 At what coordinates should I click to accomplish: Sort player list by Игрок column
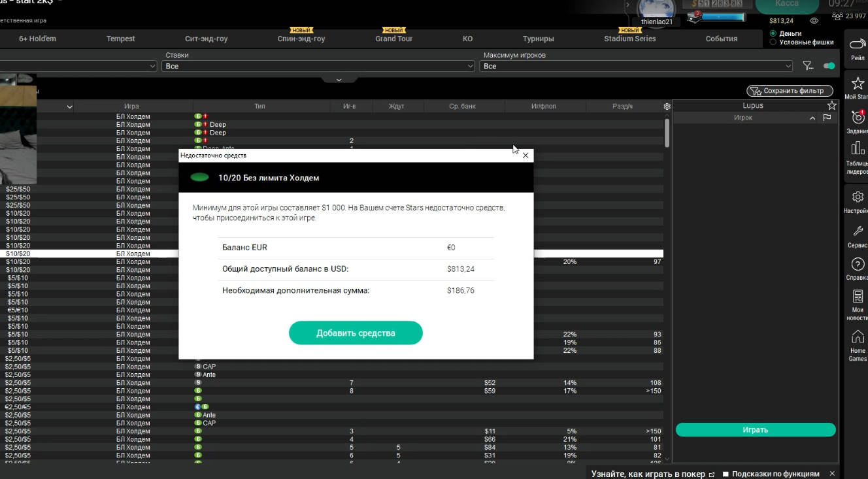click(743, 118)
